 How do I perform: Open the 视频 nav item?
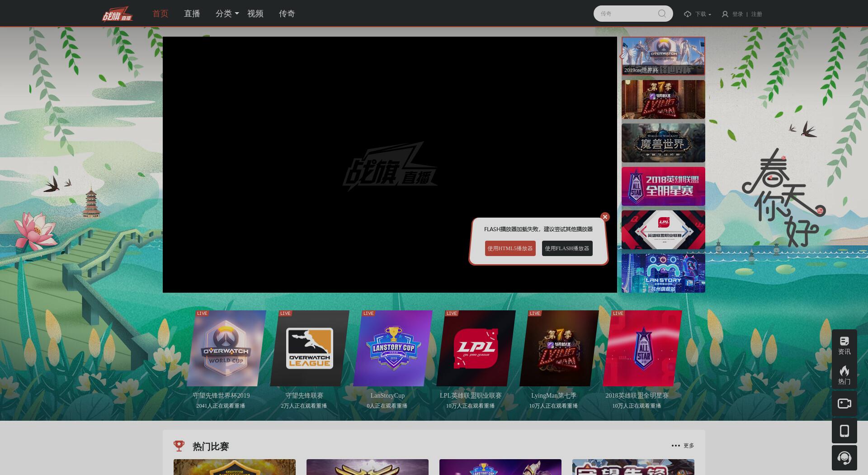pos(255,14)
